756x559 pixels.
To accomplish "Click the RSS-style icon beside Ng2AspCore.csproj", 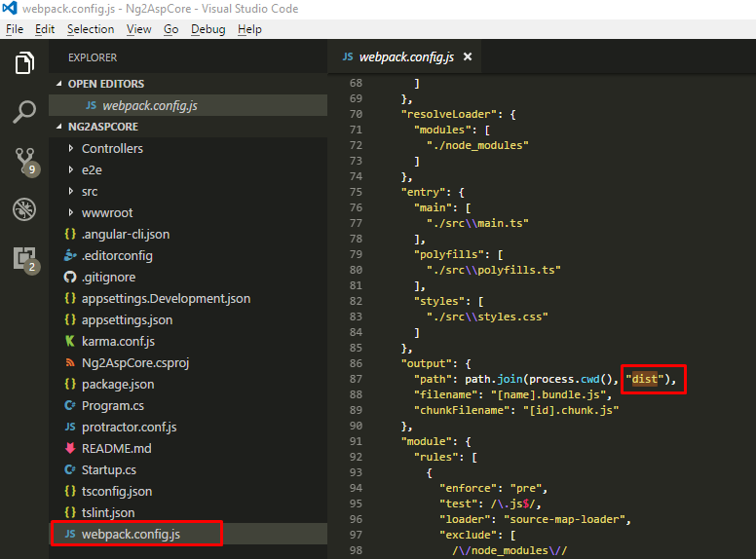I will coord(70,362).
